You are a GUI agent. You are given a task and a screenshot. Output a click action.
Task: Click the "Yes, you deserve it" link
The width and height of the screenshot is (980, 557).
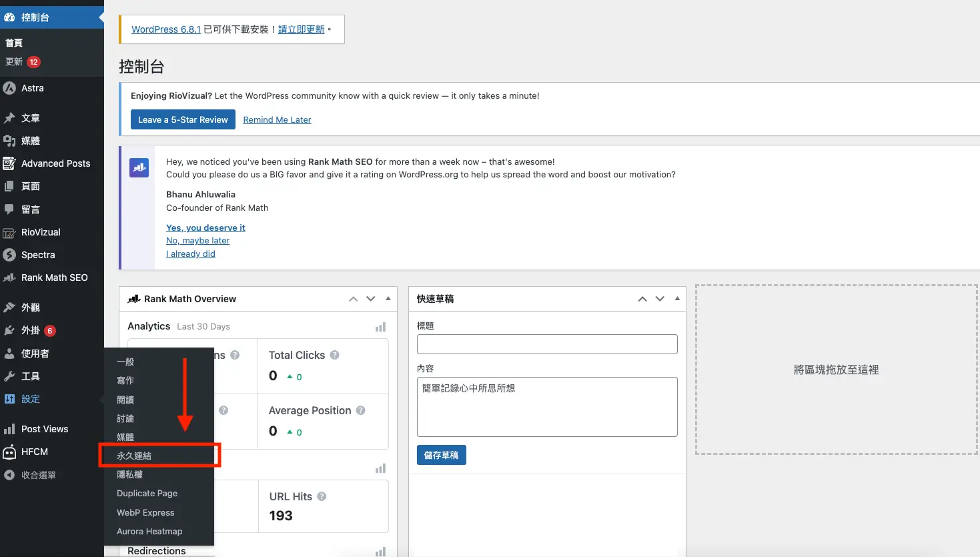coord(205,227)
